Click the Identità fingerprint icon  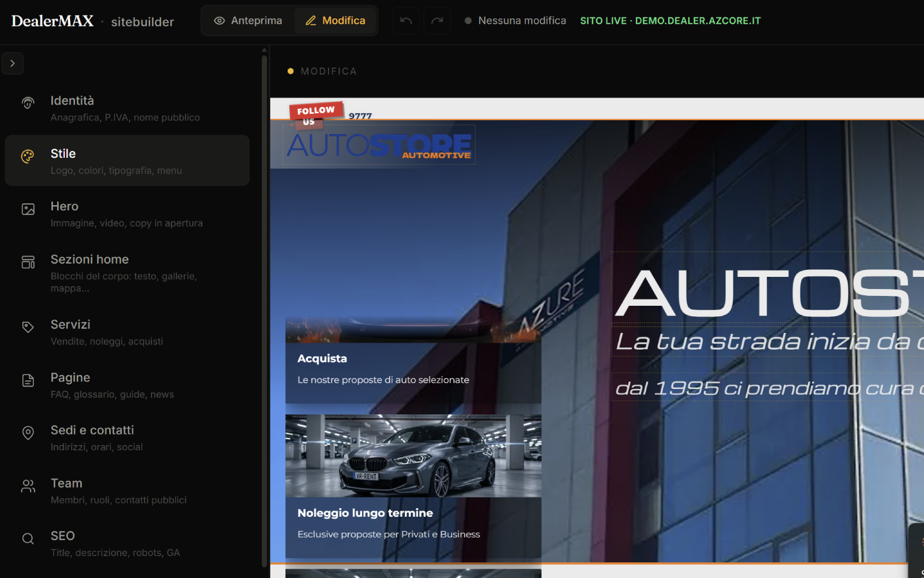point(28,103)
